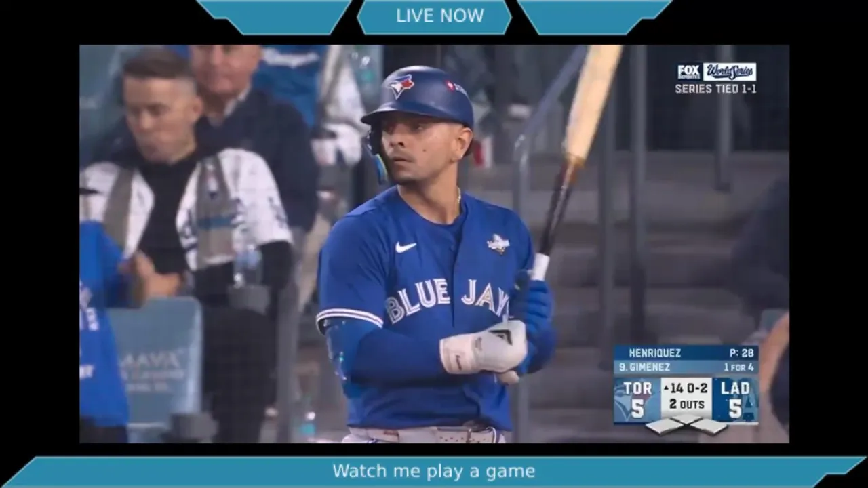Click the inning arrow showing top 14th
The image size is (868, 488).
pos(666,388)
